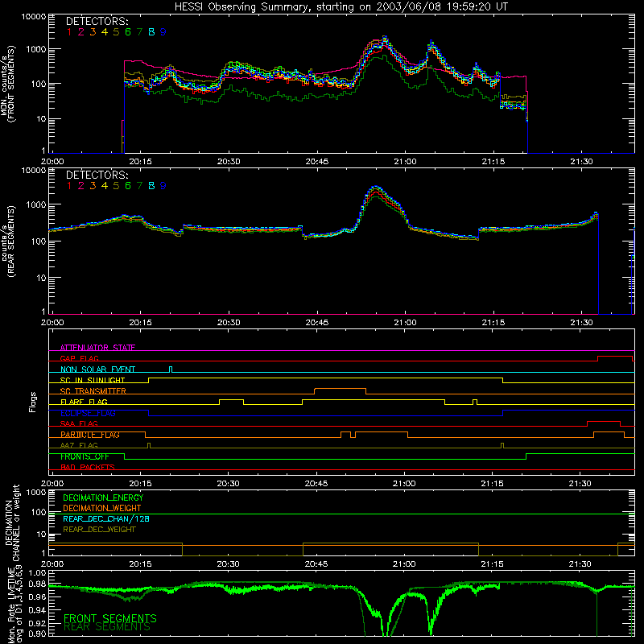Click the SC_TRANSMITTER flag label
The width and height of the screenshot is (644, 644).
[93, 391]
